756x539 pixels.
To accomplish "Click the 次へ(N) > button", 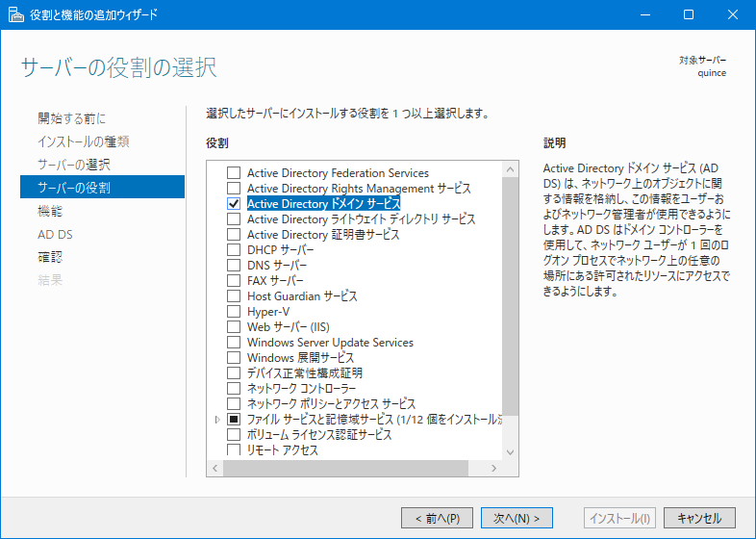I will pyautogui.click(x=517, y=518).
